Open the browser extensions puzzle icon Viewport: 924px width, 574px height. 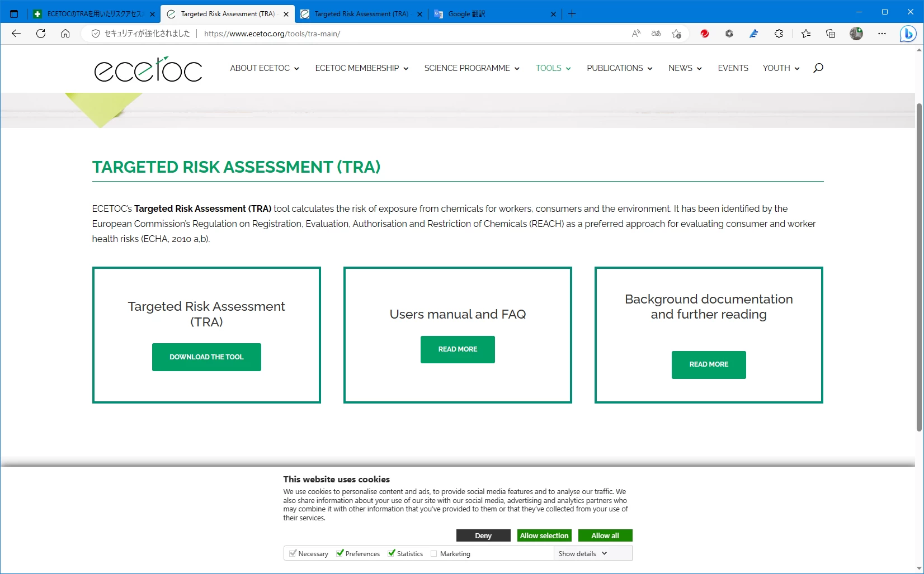(x=779, y=34)
